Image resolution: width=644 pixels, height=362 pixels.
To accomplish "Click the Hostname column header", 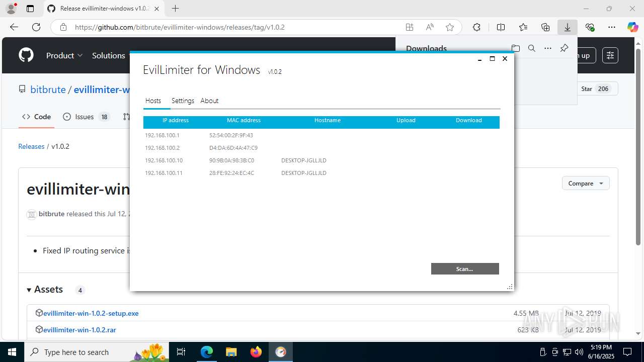I will tap(328, 120).
